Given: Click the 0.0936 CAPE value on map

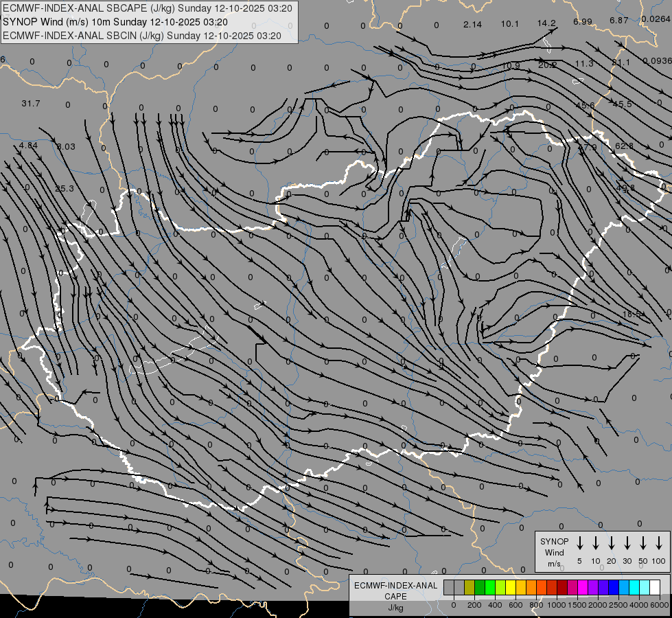Looking at the screenshot, I should click(657, 61).
